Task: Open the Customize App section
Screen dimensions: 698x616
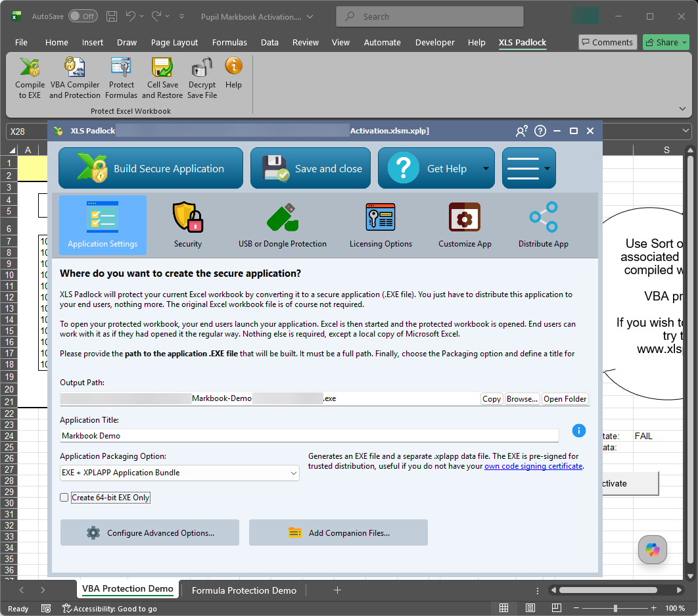Action: (465, 225)
